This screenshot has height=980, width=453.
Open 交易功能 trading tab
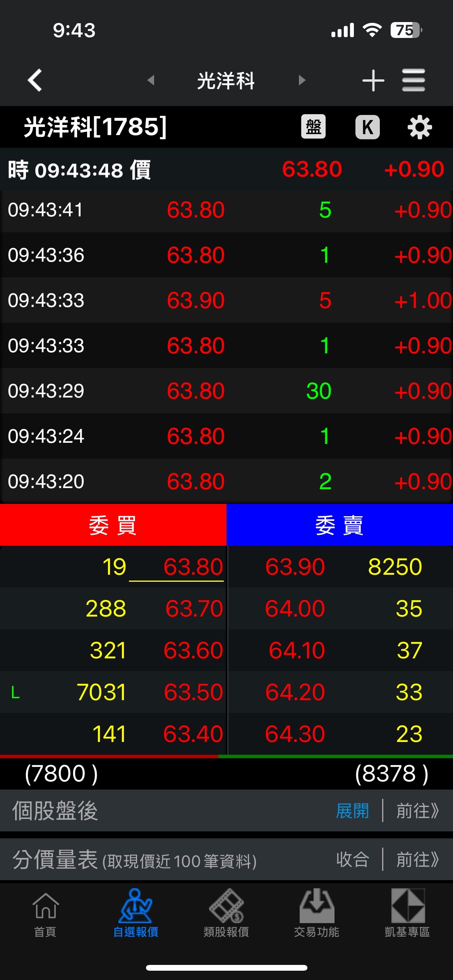click(317, 913)
